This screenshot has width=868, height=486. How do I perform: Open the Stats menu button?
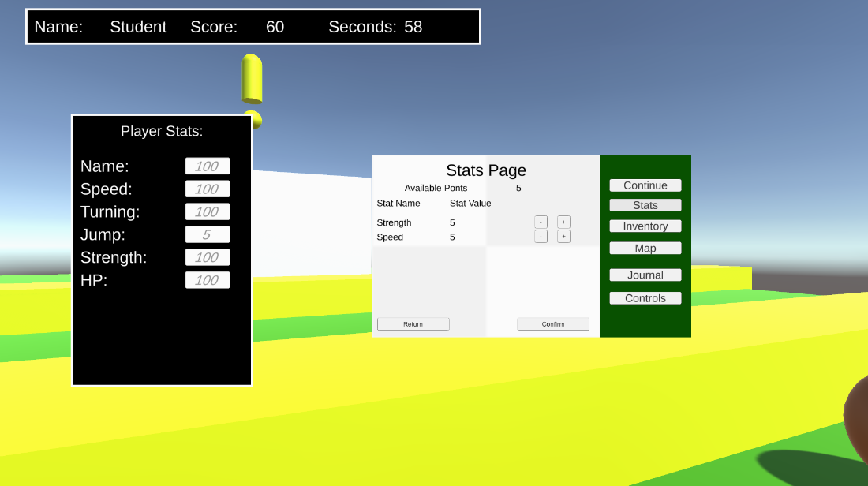pos(645,205)
